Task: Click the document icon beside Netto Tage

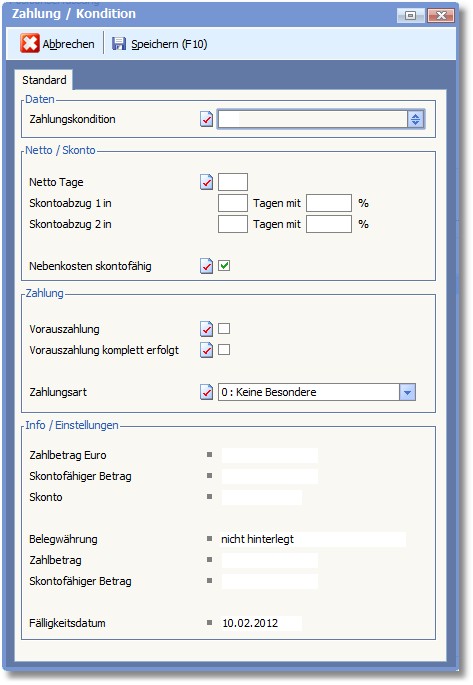Action: click(207, 182)
